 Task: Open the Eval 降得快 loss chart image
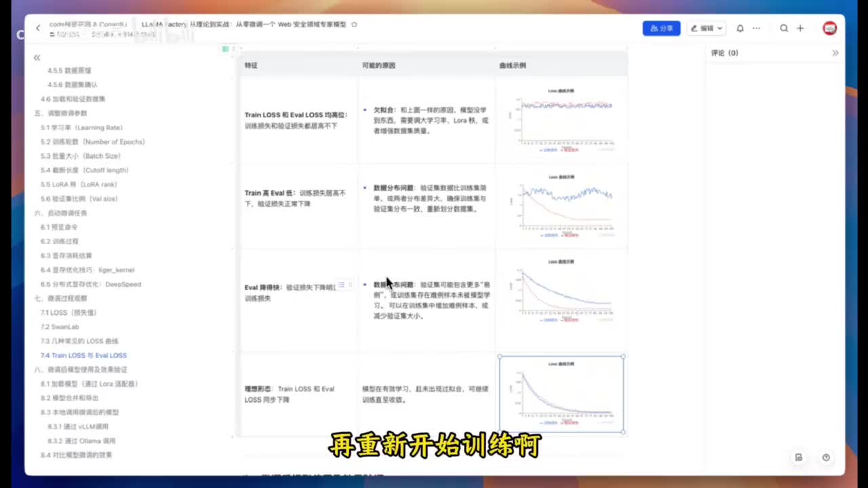[x=561, y=292]
